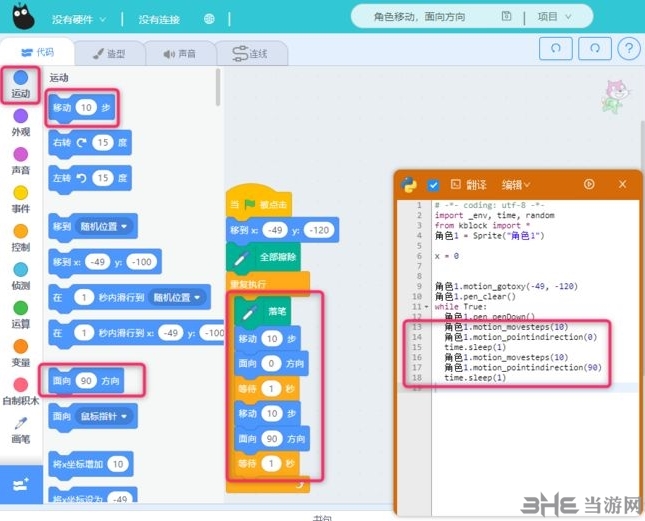Click the 翻译 translate button
645x521 pixels.
(469, 185)
